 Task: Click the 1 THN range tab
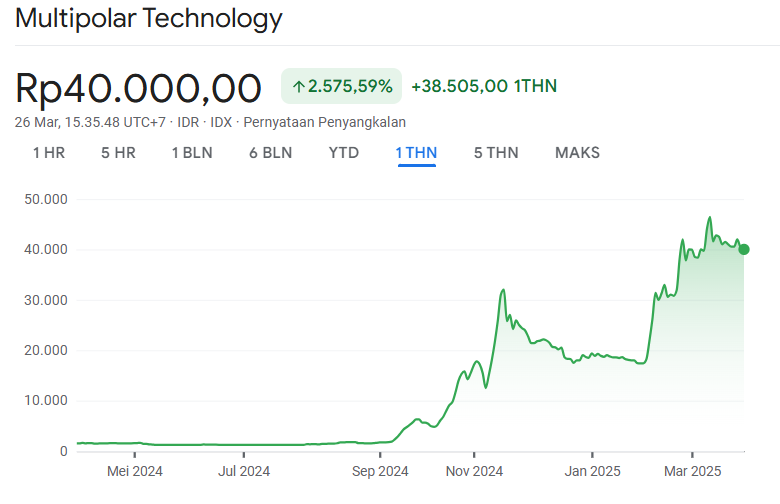416,153
